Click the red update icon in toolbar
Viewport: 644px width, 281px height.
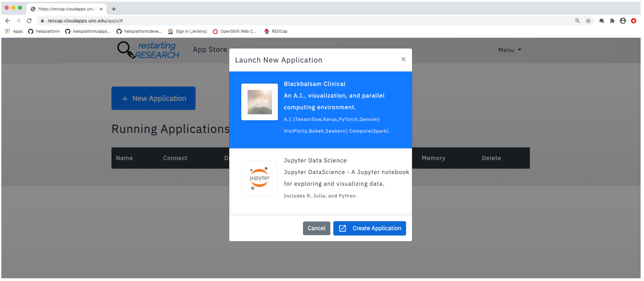[633, 21]
